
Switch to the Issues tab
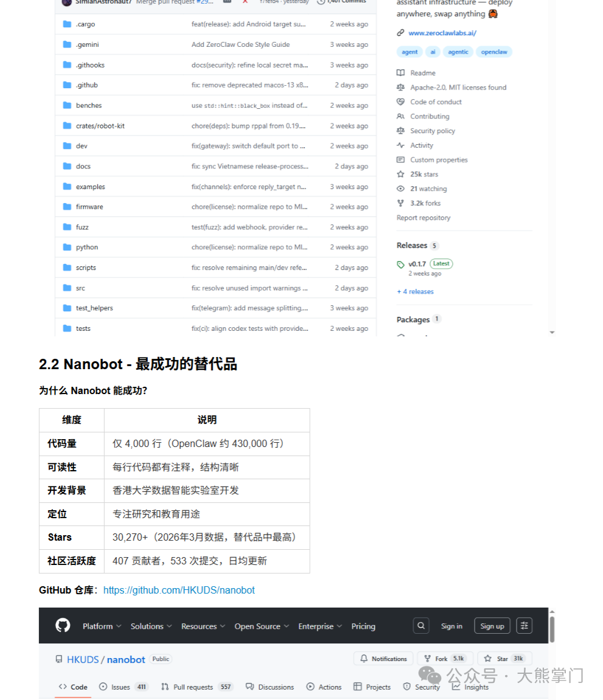coord(119,687)
